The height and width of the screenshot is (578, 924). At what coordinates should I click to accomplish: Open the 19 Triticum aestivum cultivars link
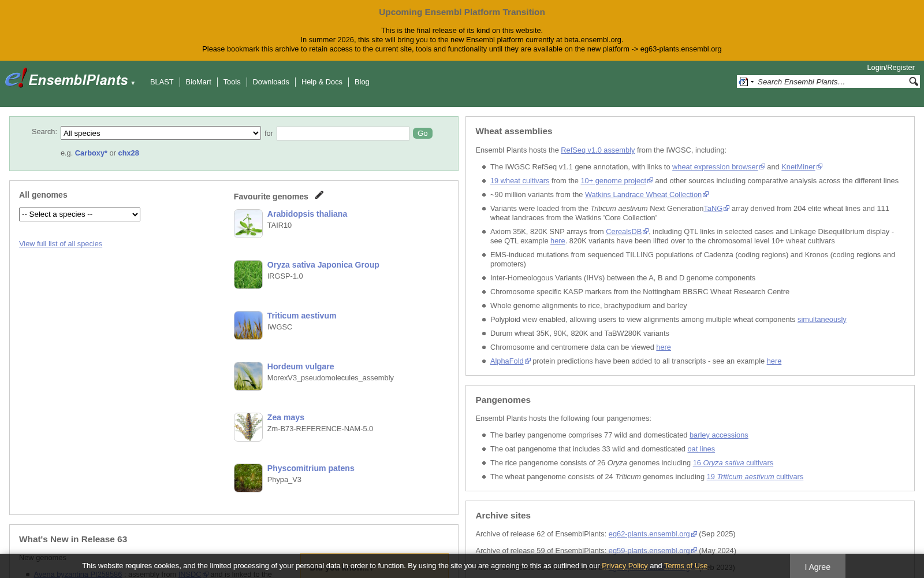point(755,477)
